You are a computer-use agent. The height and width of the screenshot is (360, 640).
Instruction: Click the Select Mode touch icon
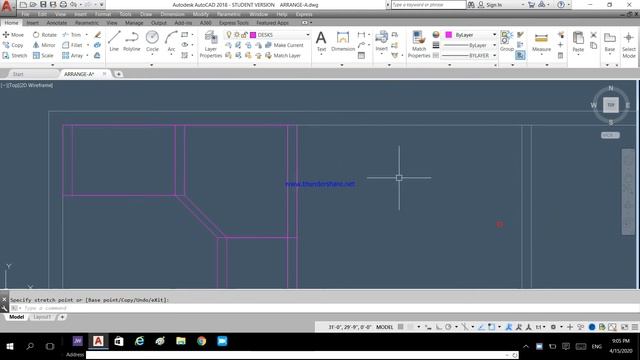629,44
